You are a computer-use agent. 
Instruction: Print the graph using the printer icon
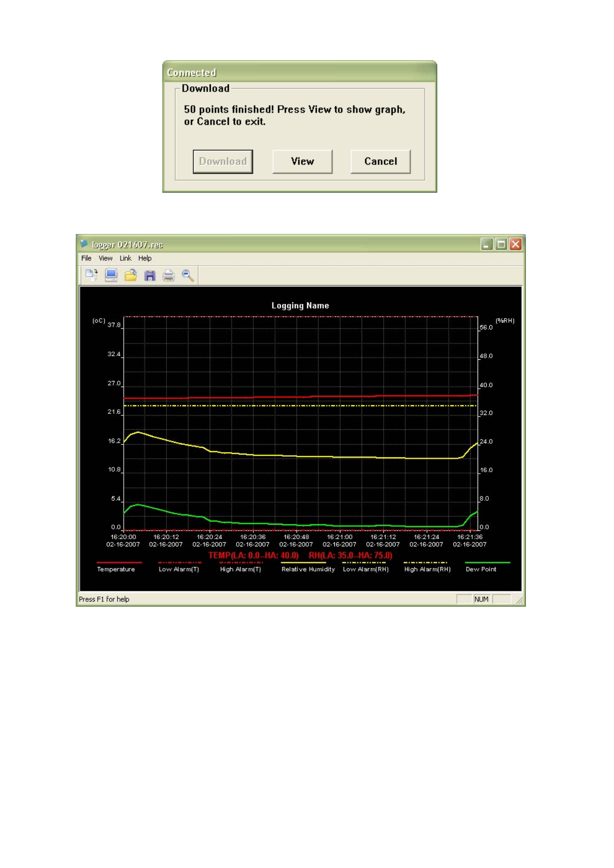tap(168, 276)
